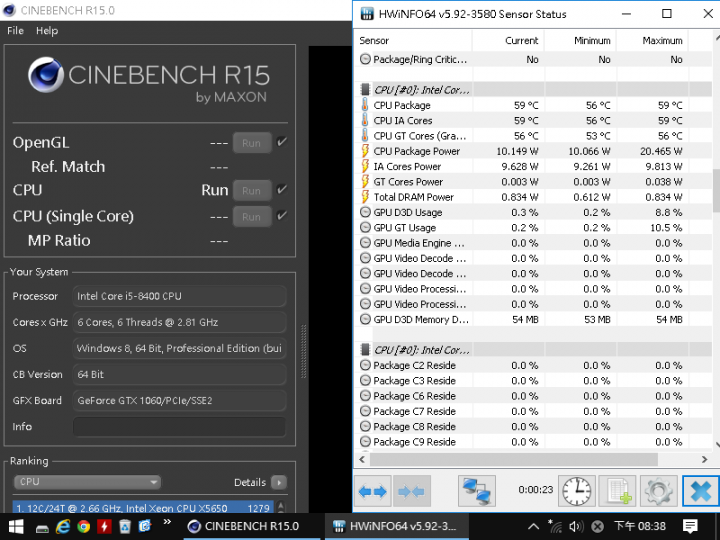720x540 pixels.
Task: Click HWiNFO horizontal scroll right arrow
Action: 704,459
